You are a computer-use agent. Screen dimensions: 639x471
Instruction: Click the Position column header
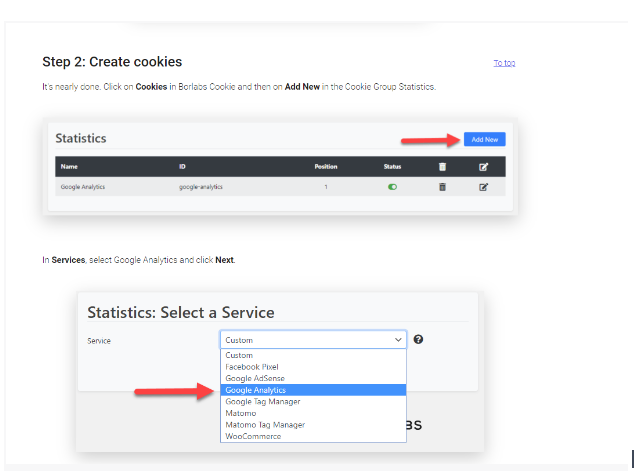pos(326,167)
